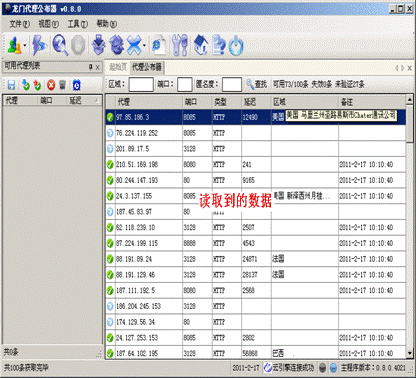This screenshot has width=416, height=378.
Task: Sort main table by 延迟 column header
Action: (256, 102)
